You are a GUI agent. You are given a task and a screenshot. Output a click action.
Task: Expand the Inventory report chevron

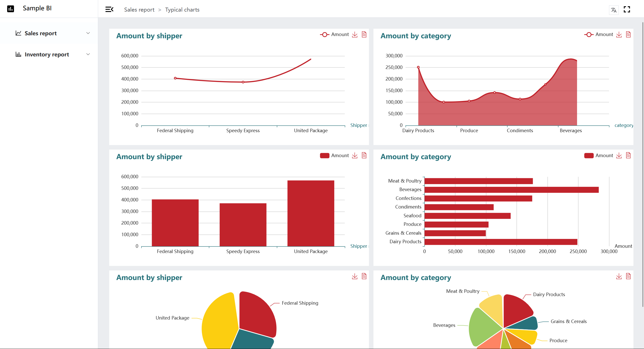click(88, 54)
